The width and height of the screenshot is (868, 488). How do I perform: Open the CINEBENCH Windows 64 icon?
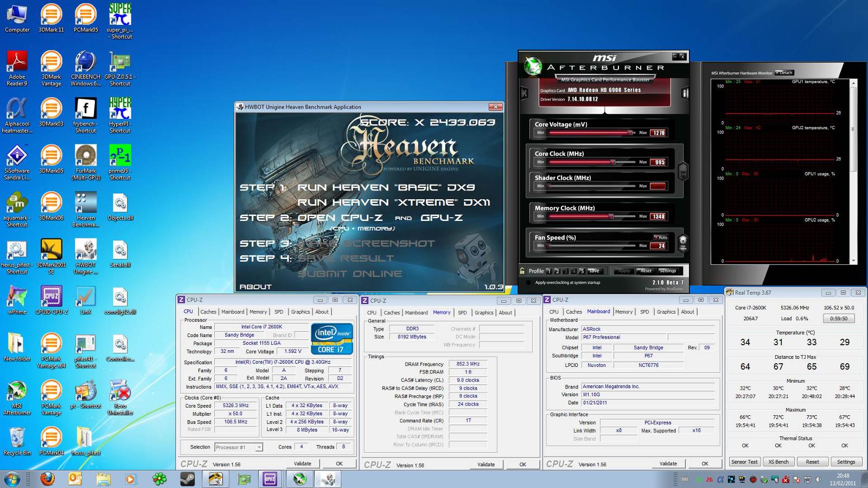(86, 68)
